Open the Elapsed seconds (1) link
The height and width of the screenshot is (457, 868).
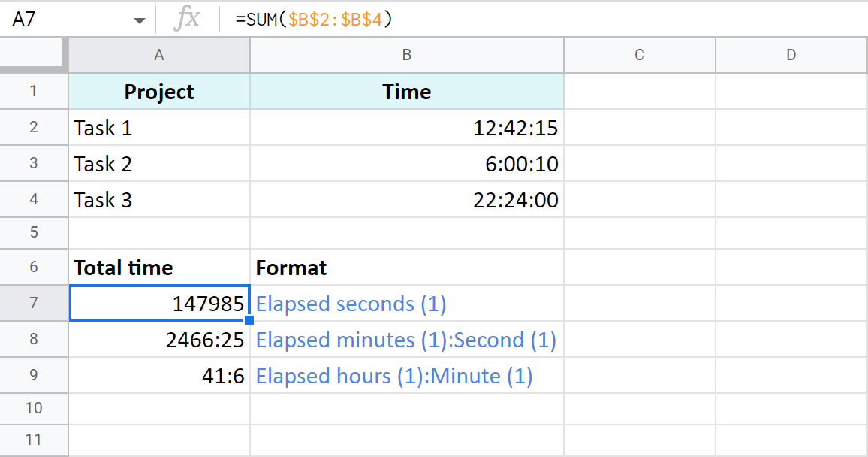pyautogui.click(x=351, y=303)
